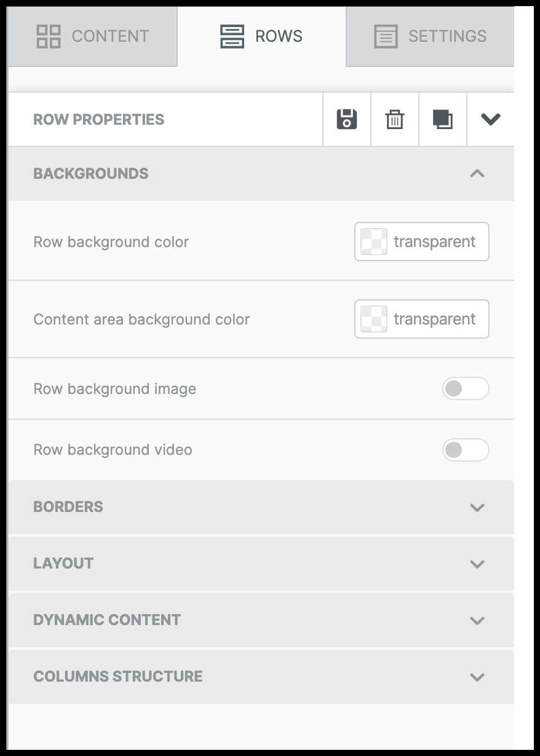The image size is (540, 756).
Task: Turn on the Row background video switch
Action: tap(465, 450)
